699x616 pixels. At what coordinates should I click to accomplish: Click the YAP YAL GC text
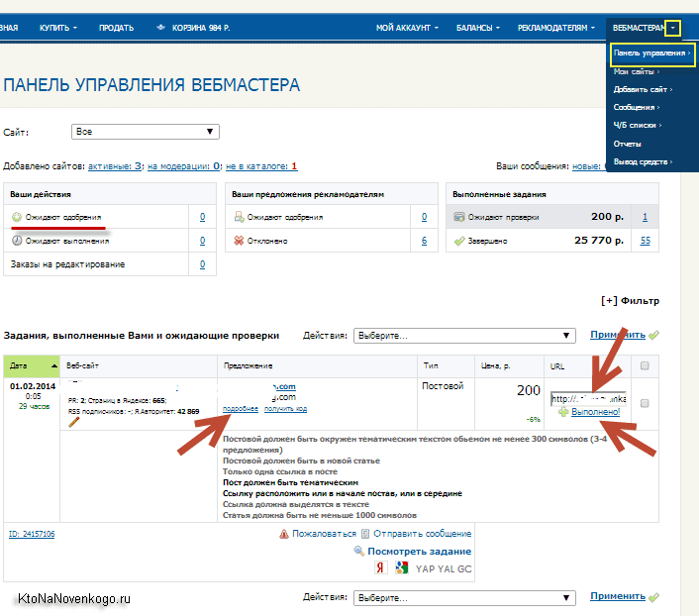[444, 569]
